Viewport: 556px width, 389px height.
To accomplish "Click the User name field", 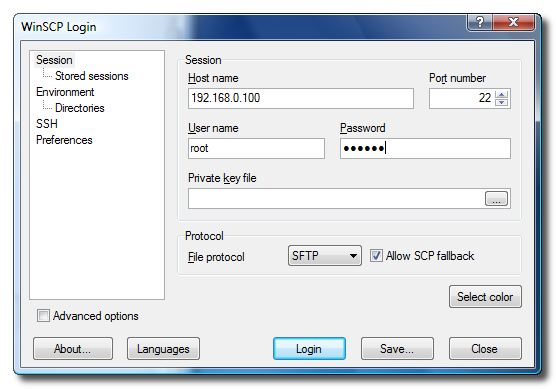I will coord(256,148).
